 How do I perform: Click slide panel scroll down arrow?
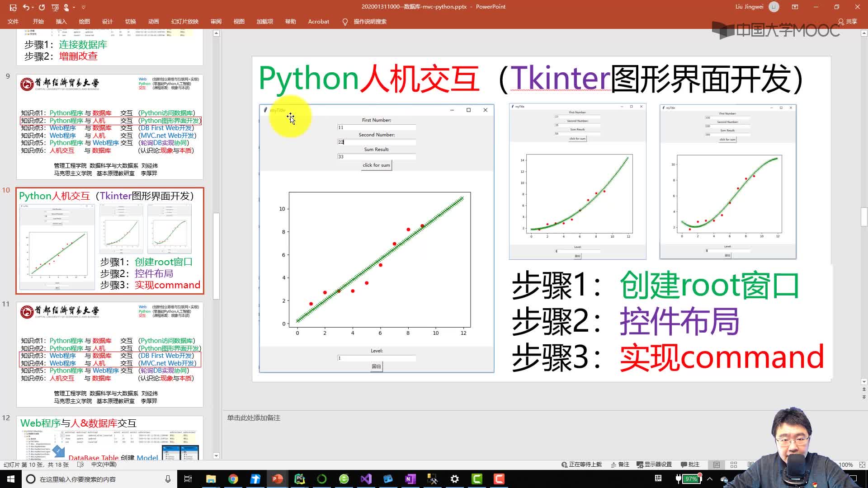pyautogui.click(x=216, y=456)
